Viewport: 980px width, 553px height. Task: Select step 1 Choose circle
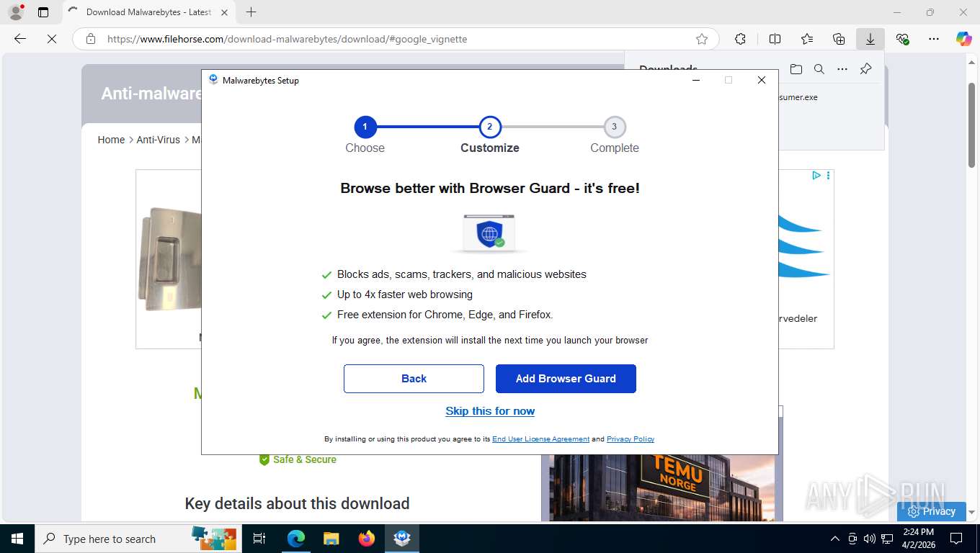click(365, 127)
